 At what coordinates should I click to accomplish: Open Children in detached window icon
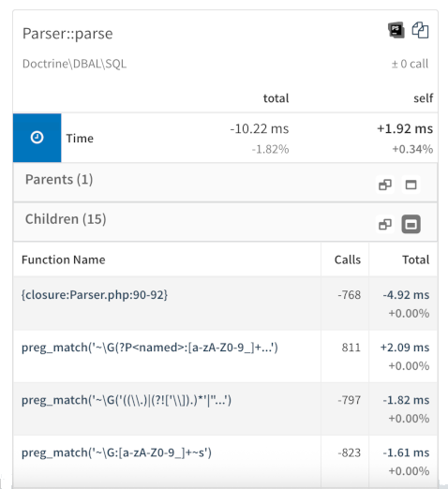tap(385, 224)
